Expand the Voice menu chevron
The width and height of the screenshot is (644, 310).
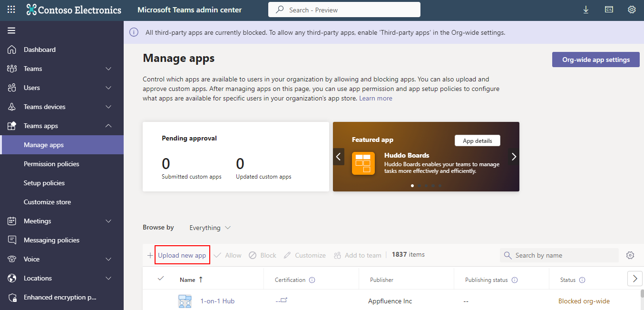pyautogui.click(x=108, y=259)
